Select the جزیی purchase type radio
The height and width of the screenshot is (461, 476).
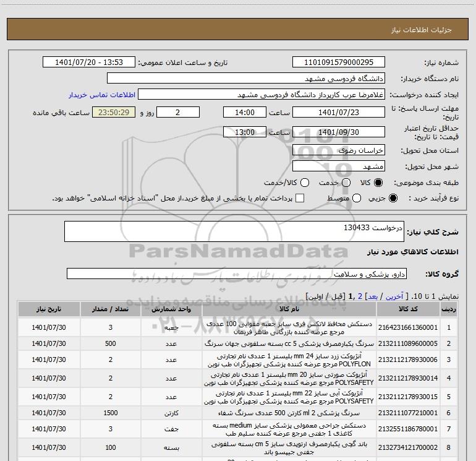[x=393, y=198]
